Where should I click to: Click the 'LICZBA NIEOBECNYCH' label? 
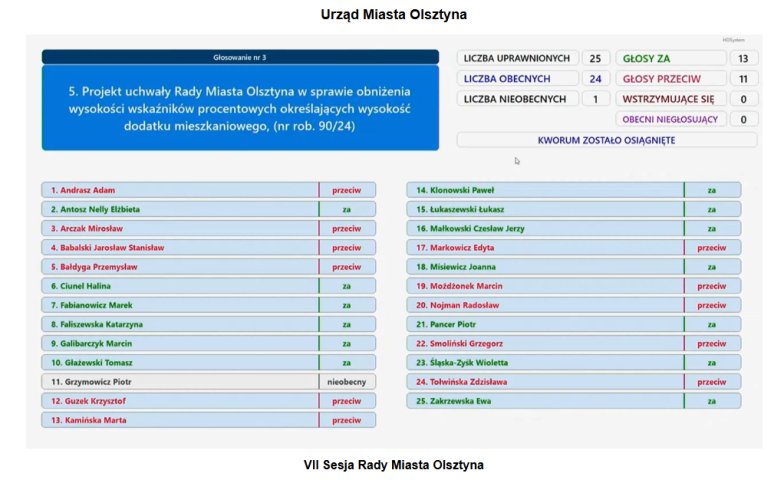pyautogui.click(x=517, y=99)
